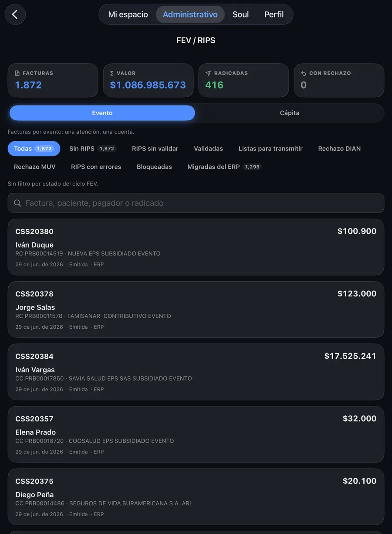Click amount $32.000

pyautogui.click(x=359, y=418)
